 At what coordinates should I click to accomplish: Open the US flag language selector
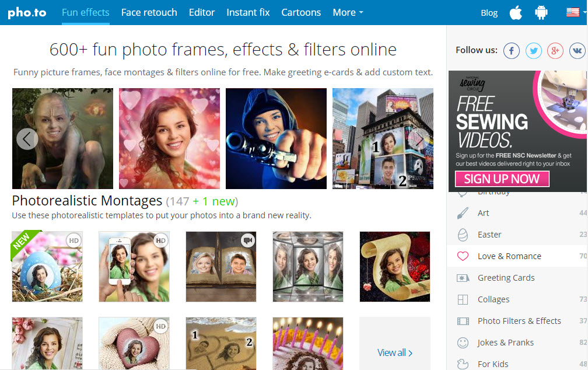572,13
